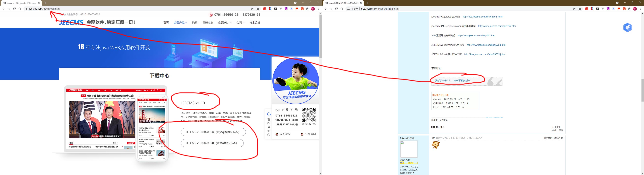The width and height of the screenshot is (644, 175).
Task: Click the WeChat QR code image
Action: 309,115
